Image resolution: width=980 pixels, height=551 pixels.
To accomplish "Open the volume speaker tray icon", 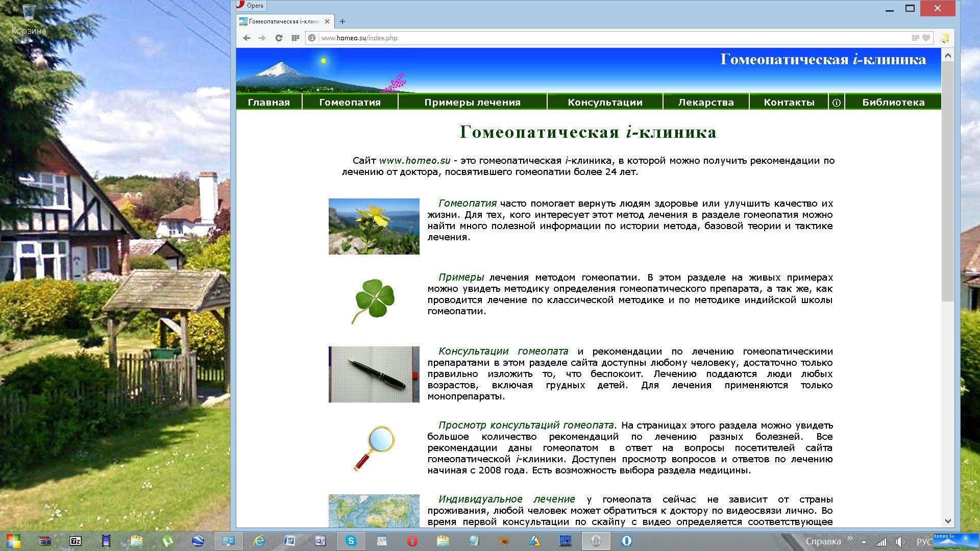I will click(x=900, y=542).
